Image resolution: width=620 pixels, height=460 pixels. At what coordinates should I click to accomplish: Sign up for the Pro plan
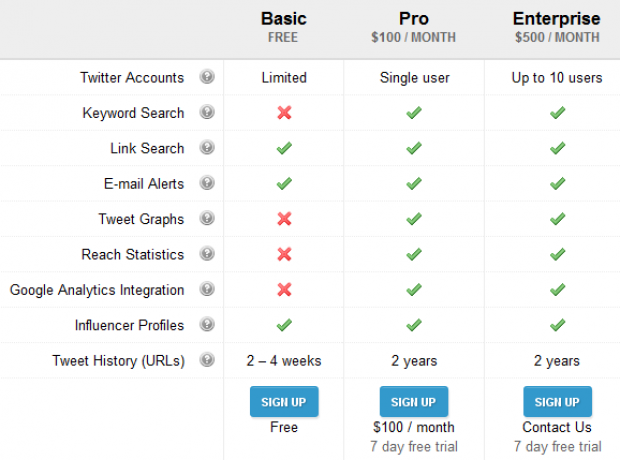point(414,402)
